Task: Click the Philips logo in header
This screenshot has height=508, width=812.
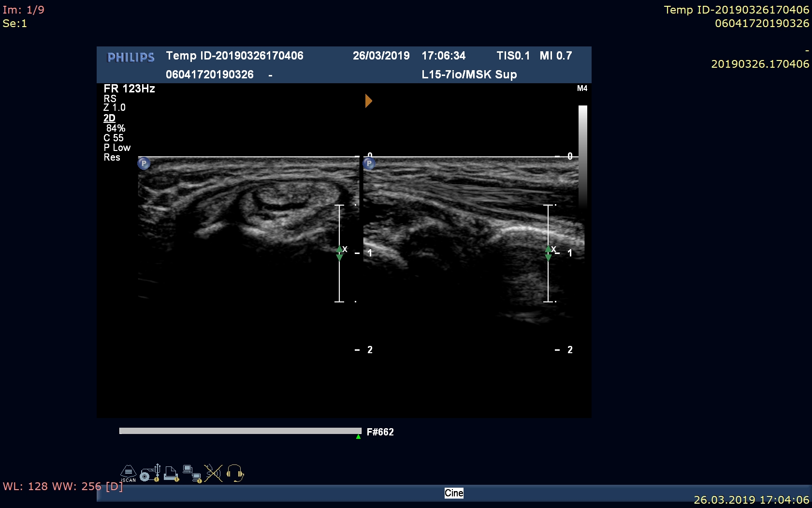Action: (131, 58)
